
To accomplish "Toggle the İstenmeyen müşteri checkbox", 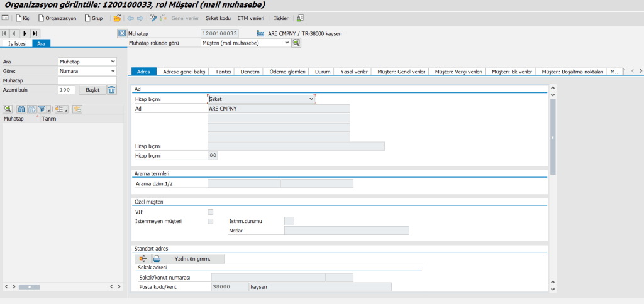I will (x=211, y=221).
